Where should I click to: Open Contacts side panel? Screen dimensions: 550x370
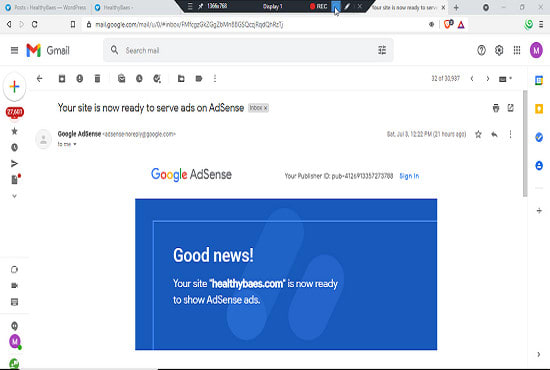tap(539, 165)
